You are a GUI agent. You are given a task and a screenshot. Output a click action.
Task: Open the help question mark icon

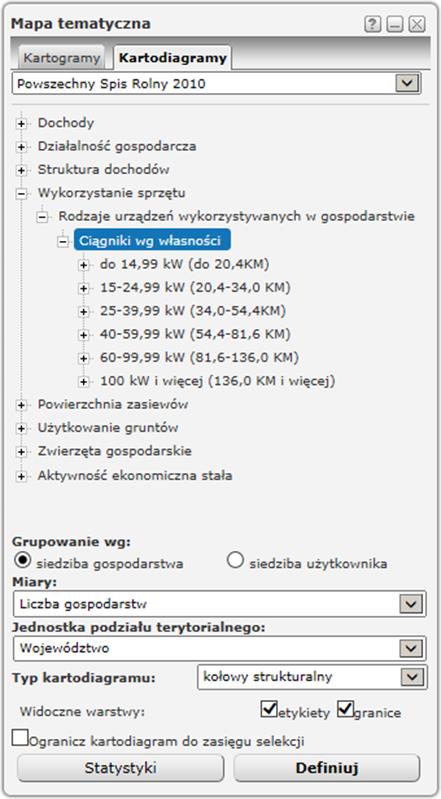pyautogui.click(x=372, y=24)
